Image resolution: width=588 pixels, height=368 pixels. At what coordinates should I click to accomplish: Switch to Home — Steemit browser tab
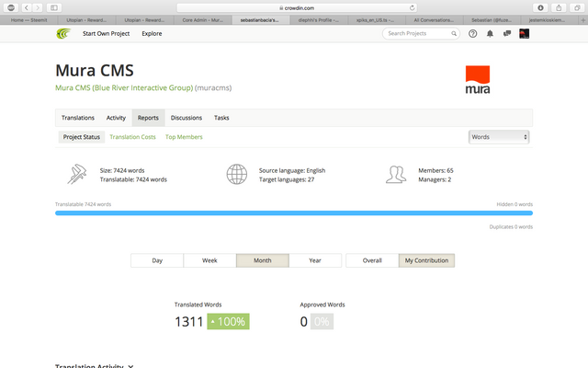(x=28, y=20)
